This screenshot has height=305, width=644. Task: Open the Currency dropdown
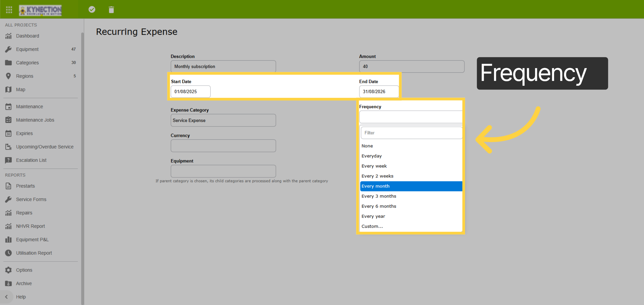click(x=223, y=146)
